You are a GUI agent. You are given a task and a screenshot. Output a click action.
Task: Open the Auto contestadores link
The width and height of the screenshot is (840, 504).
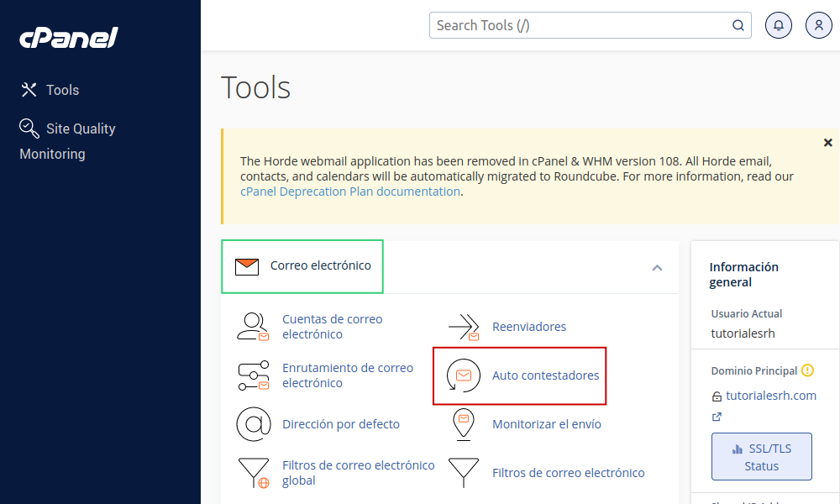[x=545, y=375]
